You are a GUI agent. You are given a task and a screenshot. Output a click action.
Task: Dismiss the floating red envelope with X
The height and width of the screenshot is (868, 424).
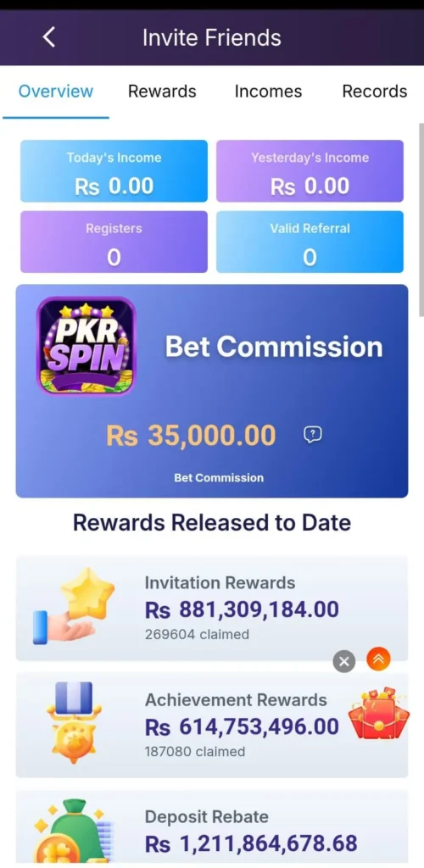click(x=343, y=661)
